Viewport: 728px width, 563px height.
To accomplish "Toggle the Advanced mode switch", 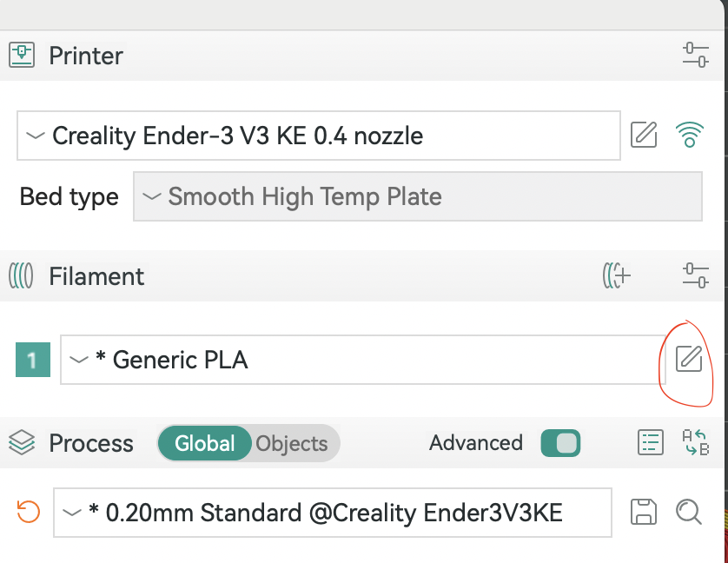I will (x=559, y=443).
